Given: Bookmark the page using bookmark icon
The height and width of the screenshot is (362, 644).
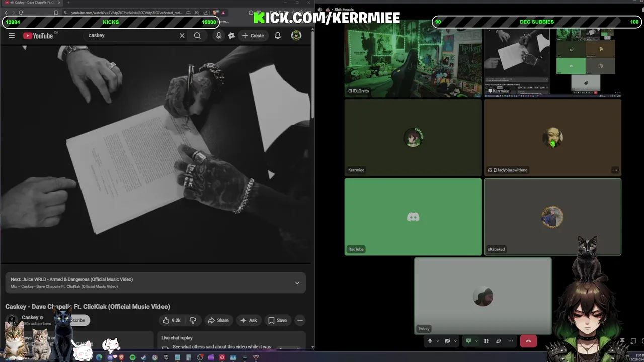Looking at the screenshot, I should [x=56, y=13].
